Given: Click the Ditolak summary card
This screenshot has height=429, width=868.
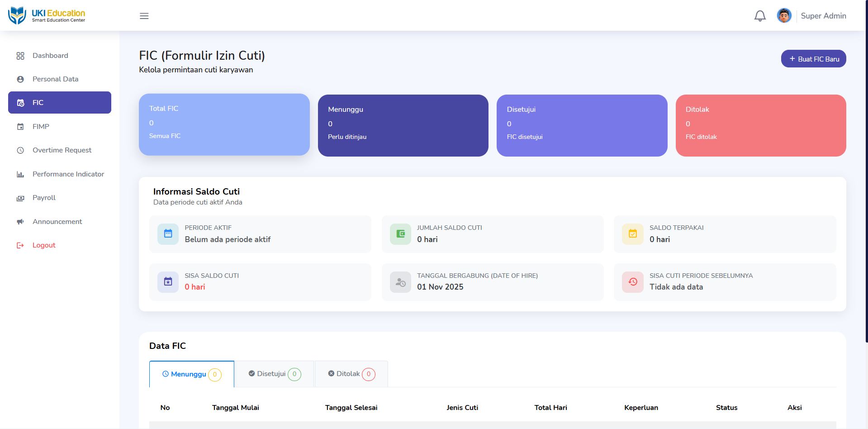Looking at the screenshot, I should (x=761, y=126).
